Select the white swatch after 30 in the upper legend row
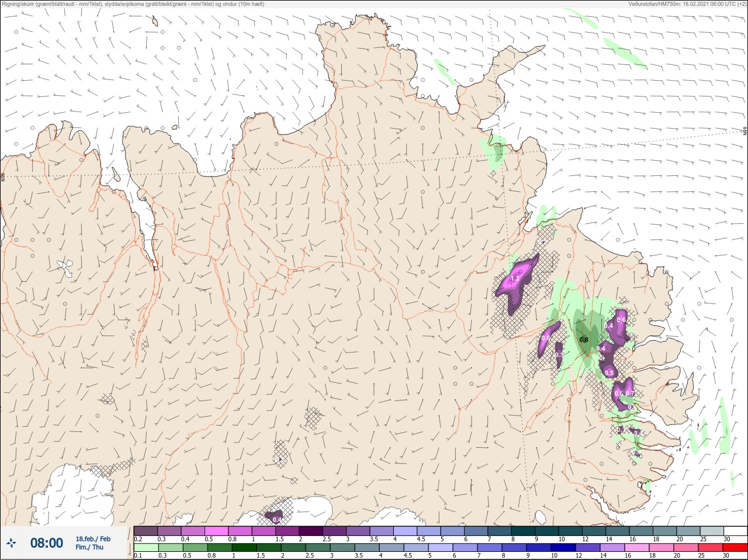This screenshot has width=748, height=560. [x=736, y=531]
